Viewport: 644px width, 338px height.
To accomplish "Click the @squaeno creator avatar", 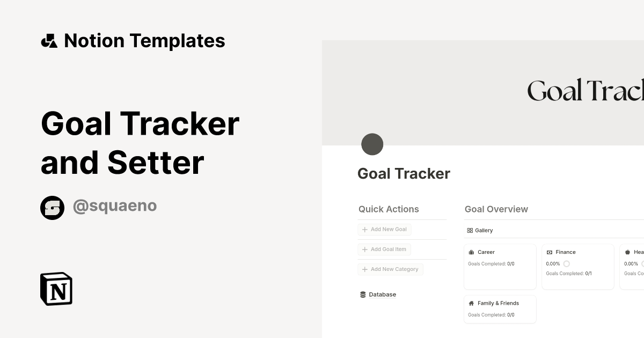I will coord(53,208).
